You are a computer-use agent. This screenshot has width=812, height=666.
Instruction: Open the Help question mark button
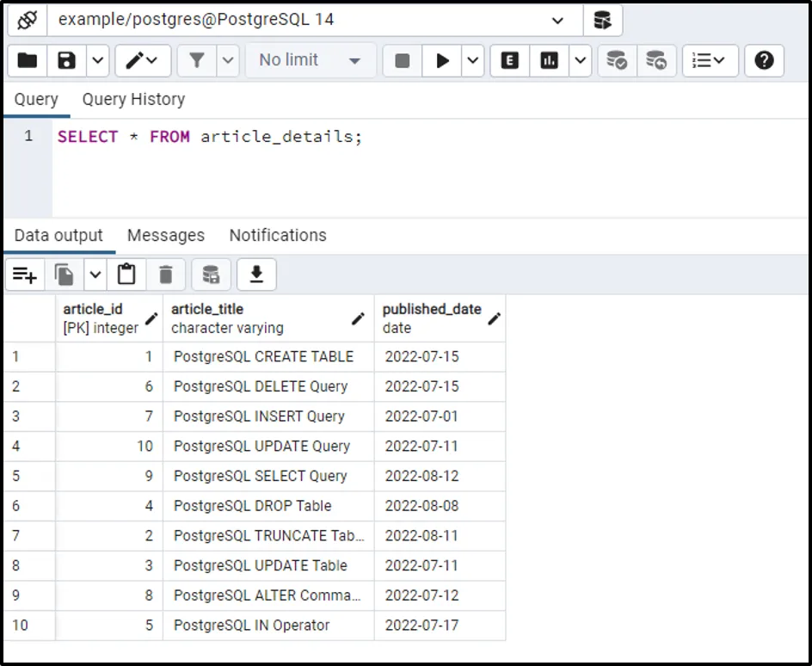[764, 60]
